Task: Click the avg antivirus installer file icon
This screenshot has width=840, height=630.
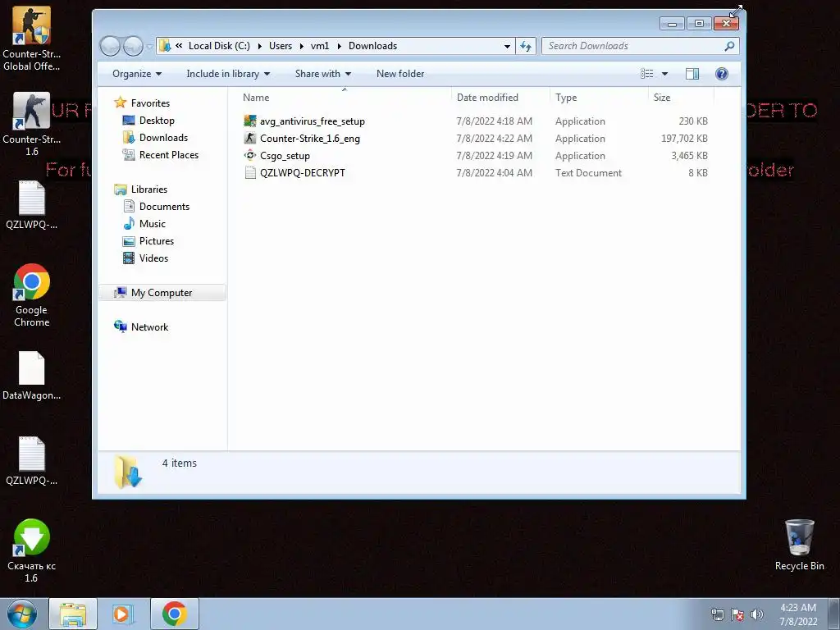Action: tap(250, 121)
